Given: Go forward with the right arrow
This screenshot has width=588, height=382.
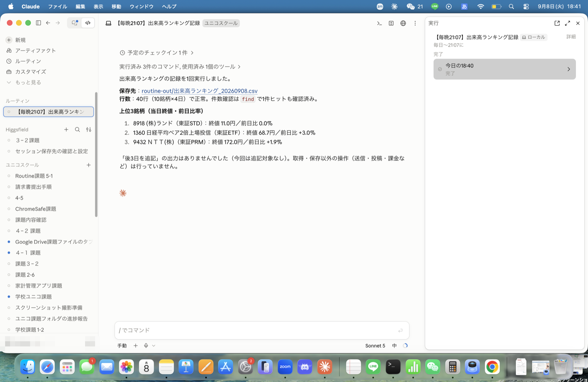Looking at the screenshot, I should pos(58,23).
